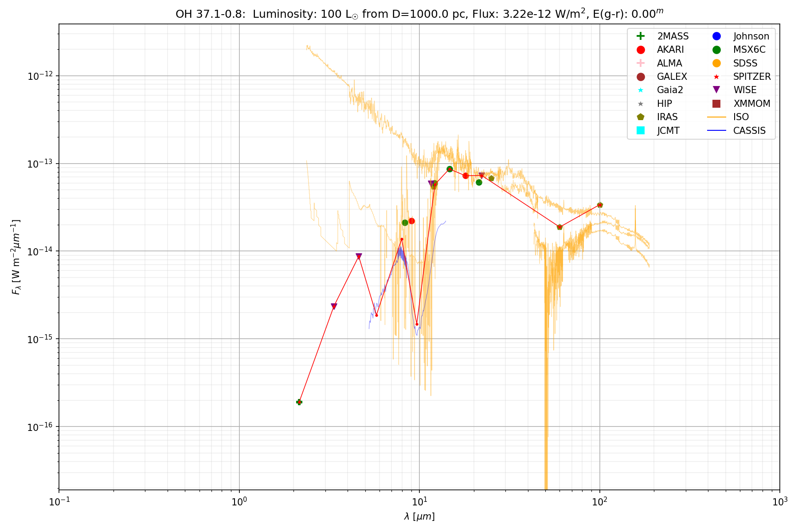This screenshot has height=532, width=798.
Task: Click the MSX6C legend label text
Action: tap(749, 50)
